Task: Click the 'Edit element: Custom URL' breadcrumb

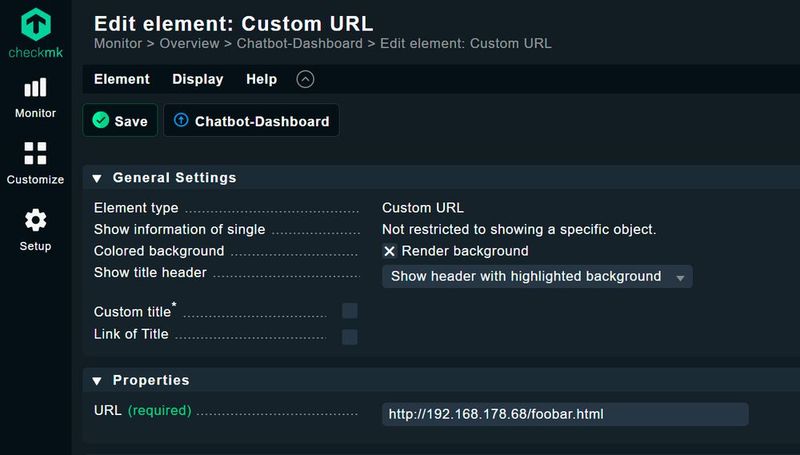Action: 465,43
